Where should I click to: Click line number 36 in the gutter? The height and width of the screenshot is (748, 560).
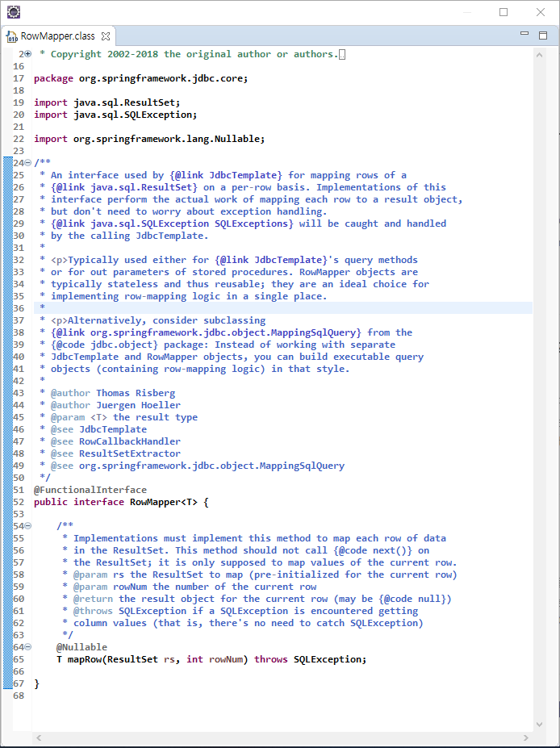pos(19,308)
